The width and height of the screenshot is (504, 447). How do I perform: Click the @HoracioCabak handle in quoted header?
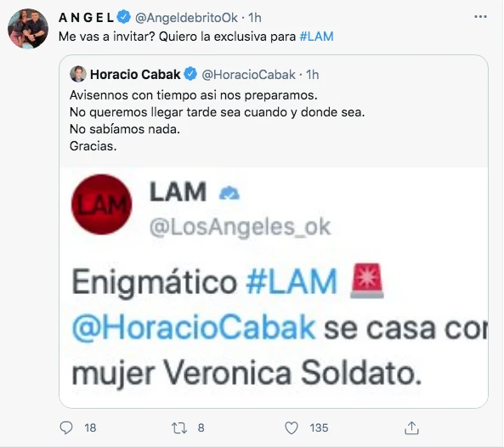(248, 75)
